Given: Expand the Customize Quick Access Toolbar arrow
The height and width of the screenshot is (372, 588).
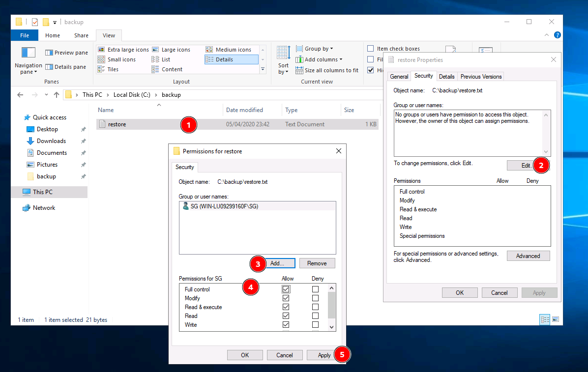Looking at the screenshot, I should tap(55, 23).
